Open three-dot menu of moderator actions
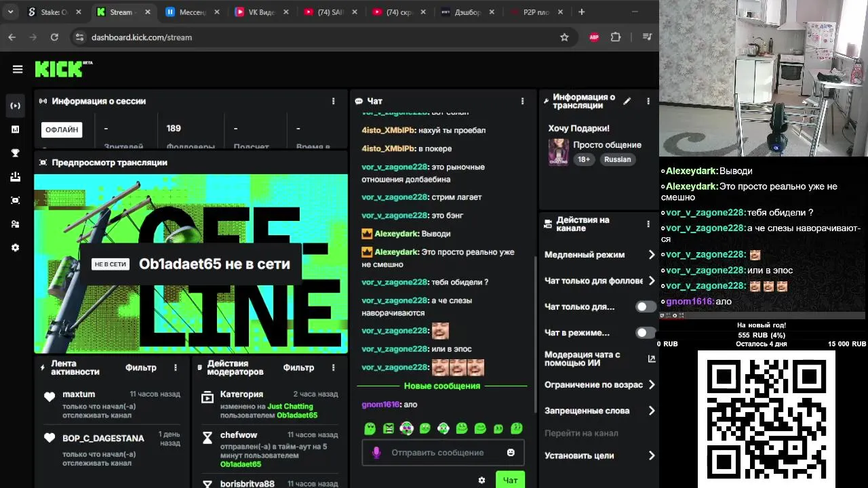868x488 pixels. click(x=333, y=367)
